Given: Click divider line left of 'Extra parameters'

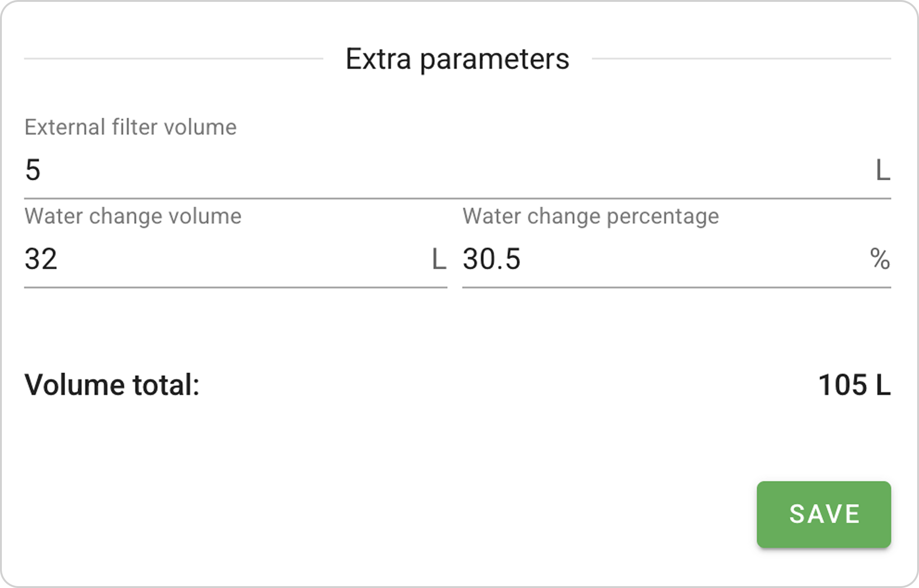Looking at the screenshot, I should click(x=173, y=59).
